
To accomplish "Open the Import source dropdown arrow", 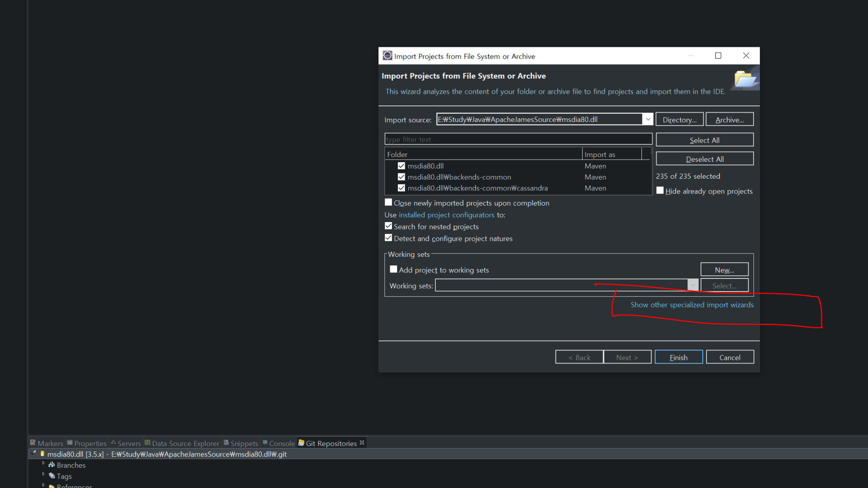I will click(648, 119).
